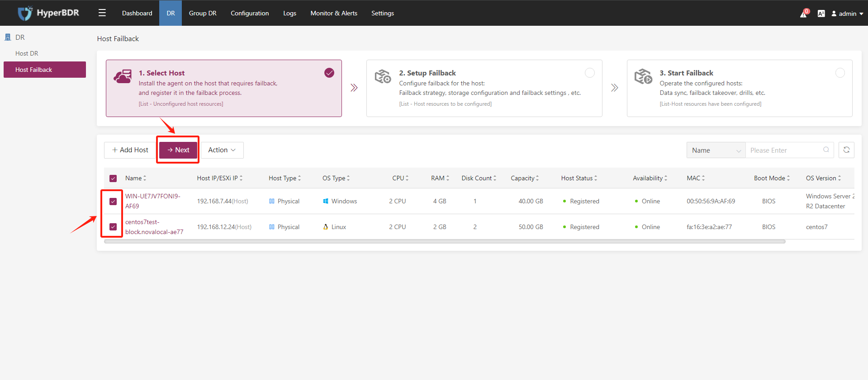Open Monitor & Alerts menu
The height and width of the screenshot is (380, 868).
pos(334,13)
